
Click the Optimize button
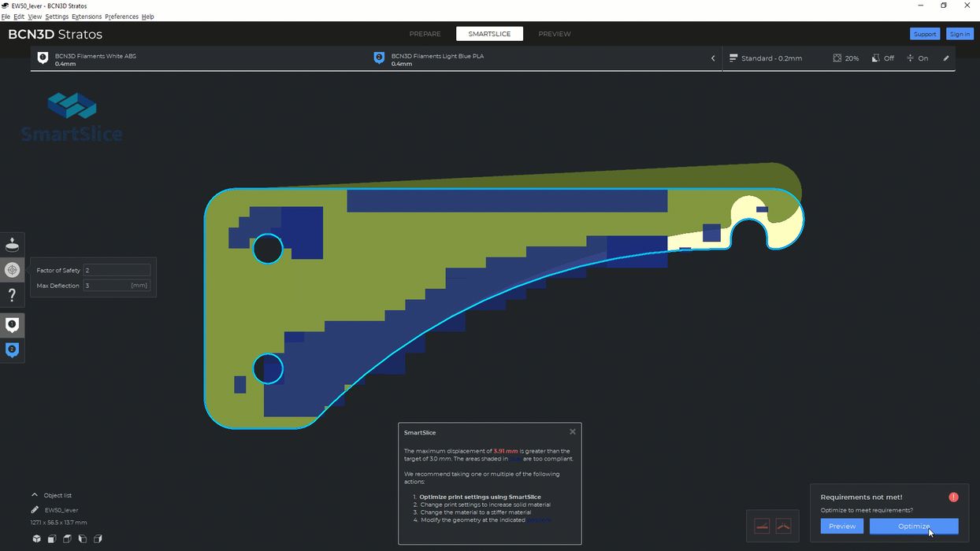click(x=913, y=526)
